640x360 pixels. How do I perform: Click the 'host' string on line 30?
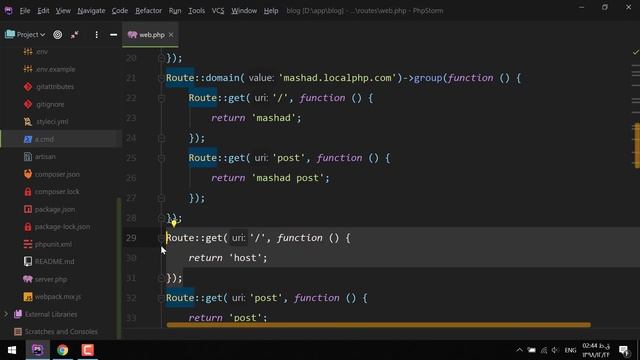click(245, 258)
